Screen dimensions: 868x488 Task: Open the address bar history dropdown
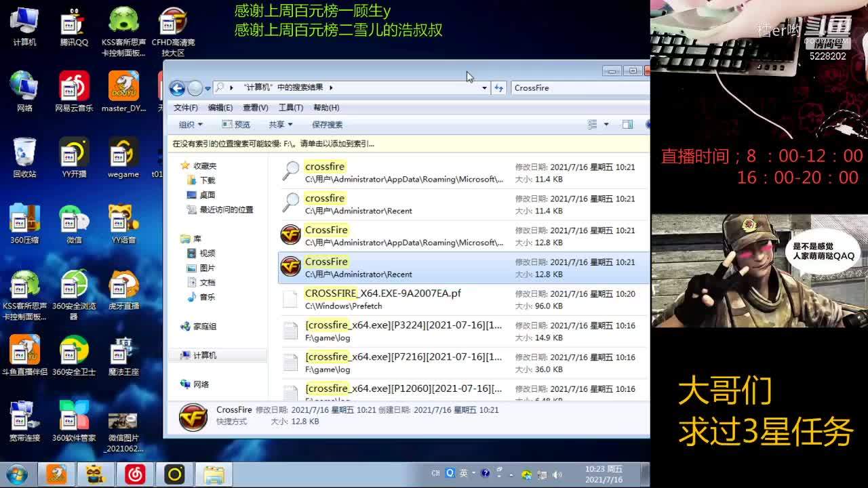coord(484,87)
